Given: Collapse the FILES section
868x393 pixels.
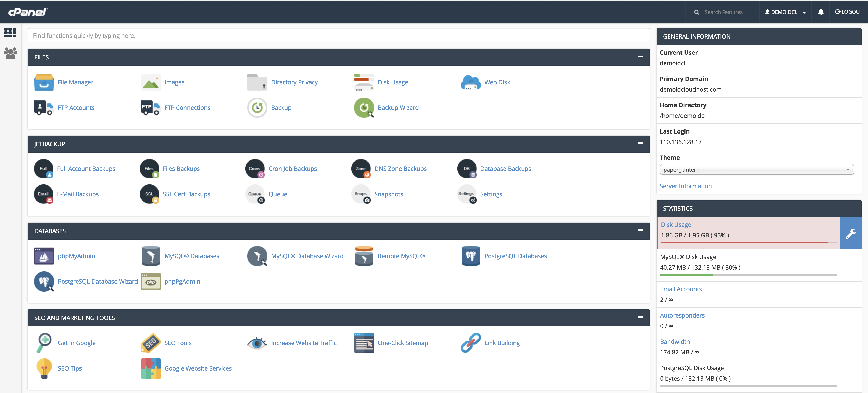Looking at the screenshot, I should coord(641,57).
